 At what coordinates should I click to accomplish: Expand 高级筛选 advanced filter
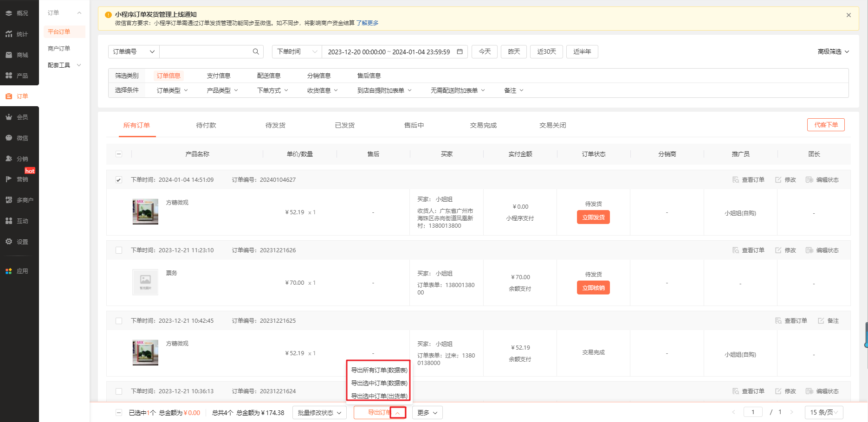point(833,51)
